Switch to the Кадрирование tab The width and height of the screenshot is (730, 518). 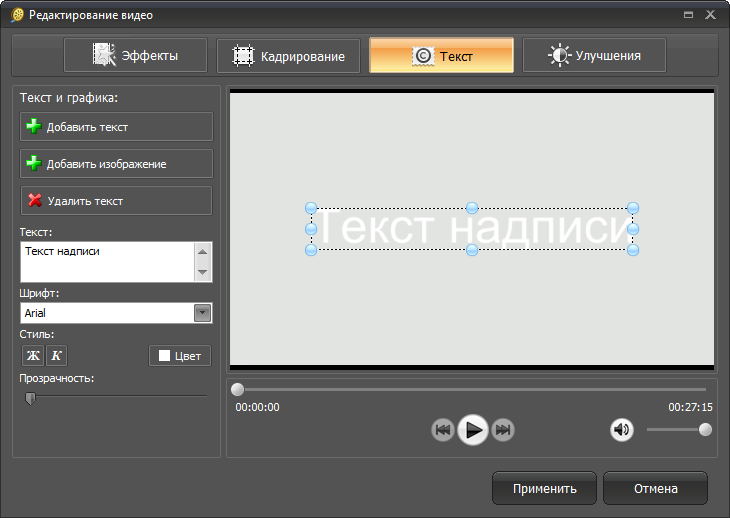[288, 56]
